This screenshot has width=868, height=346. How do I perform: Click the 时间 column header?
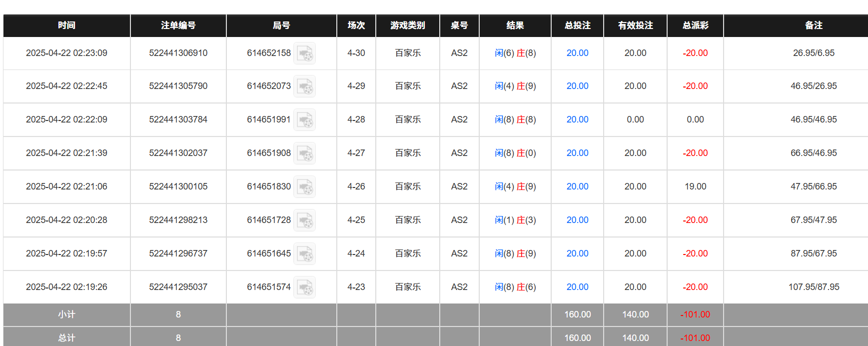pos(66,25)
